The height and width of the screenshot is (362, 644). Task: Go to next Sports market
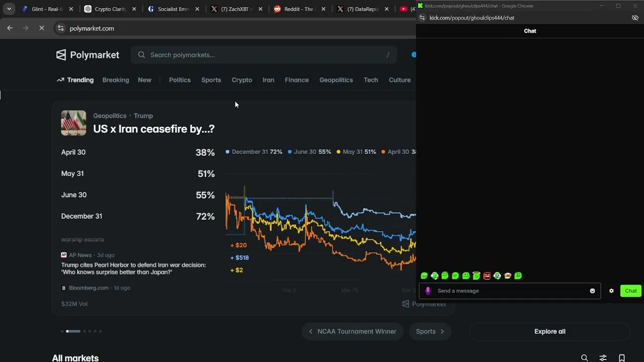pyautogui.click(x=430, y=331)
